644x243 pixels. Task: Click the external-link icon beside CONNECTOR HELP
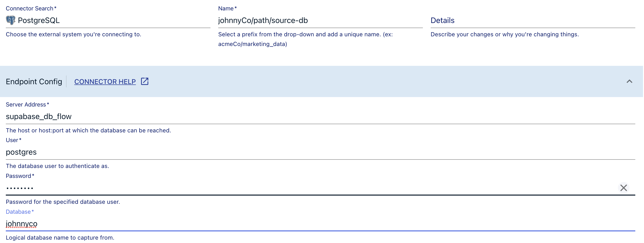144,81
